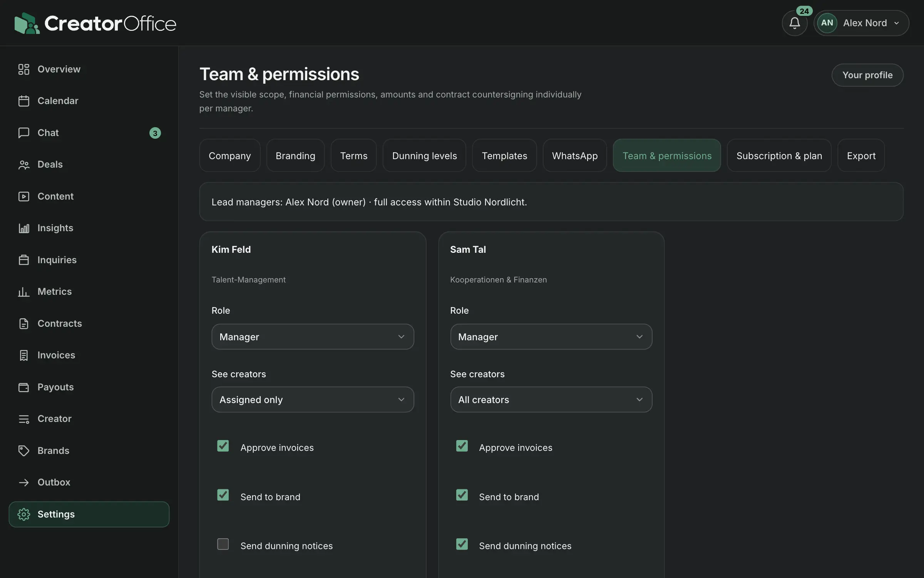Open the Templates tab
Image resolution: width=924 pixels, height=578 pixels.
[x=504, y=156]
